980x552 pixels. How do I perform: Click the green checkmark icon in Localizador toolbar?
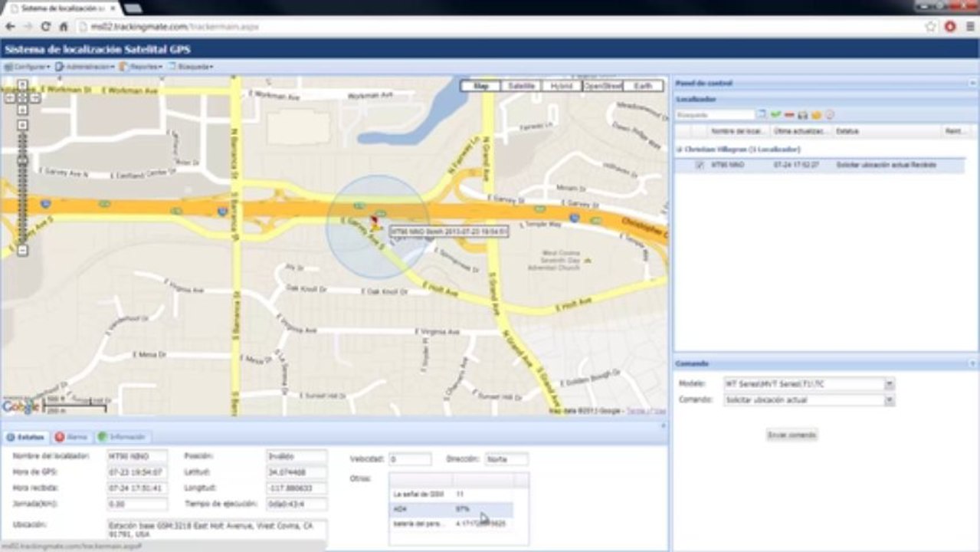coord(775,115)
